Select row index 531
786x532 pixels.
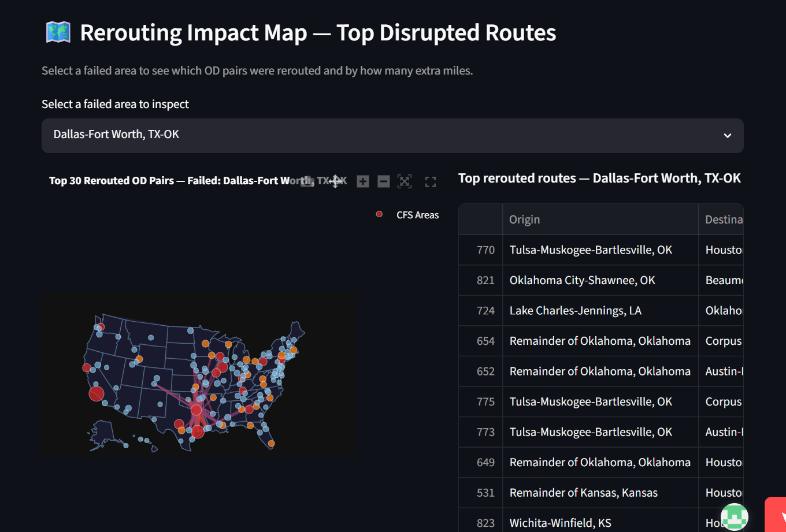pos(481,493)
